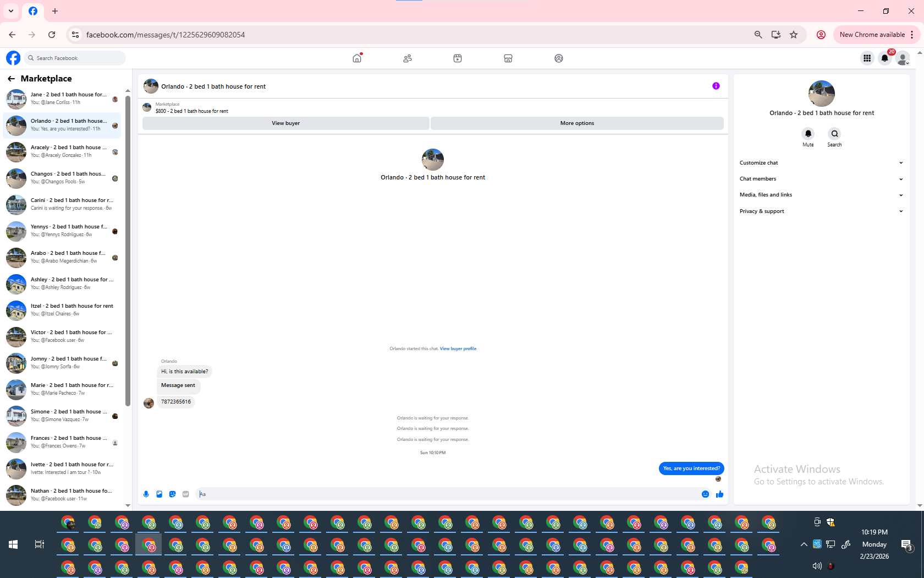Expand Privacy & support section
Viewport: 924px width, 578px height.
pos(821,211)
